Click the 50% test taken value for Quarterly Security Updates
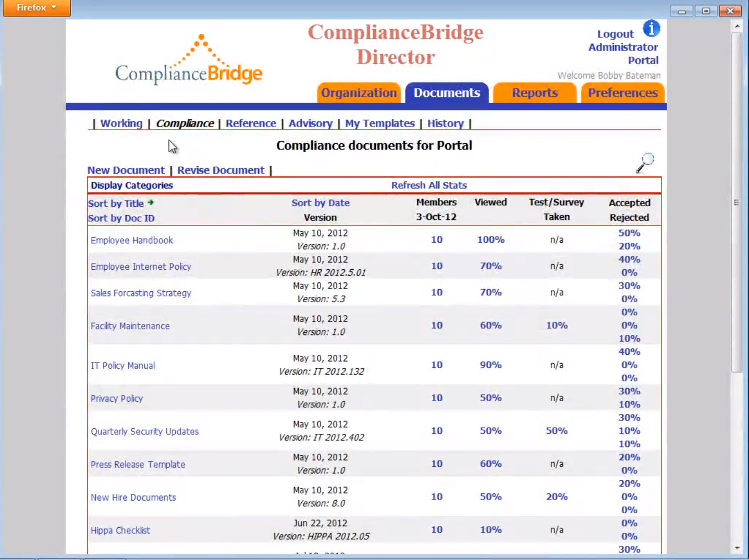The image size is (749, 560). [557, 431]
